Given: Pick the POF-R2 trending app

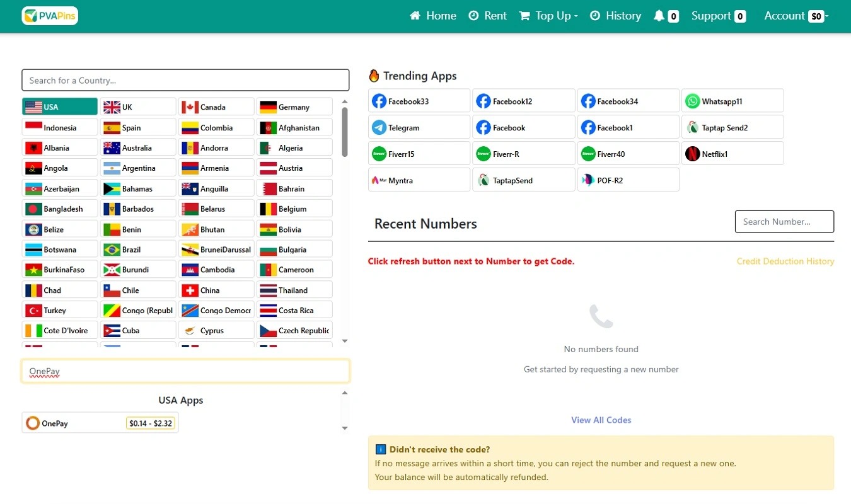Looking at the screenshot, I should tap(628, 180).
